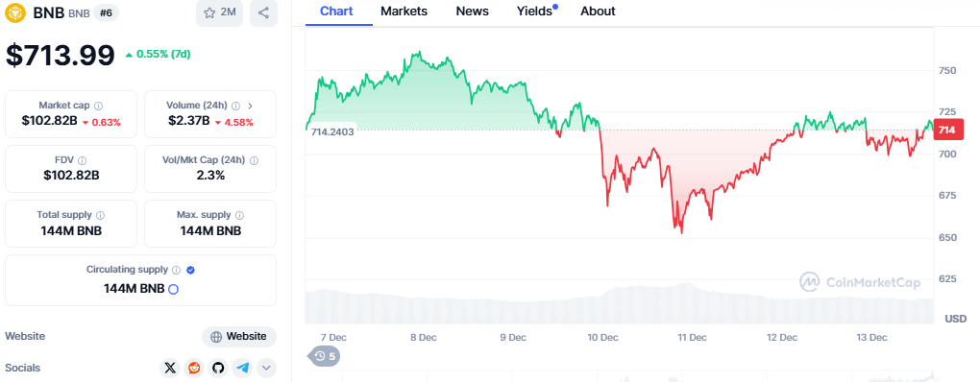Image resolution: width=980 pixels, height=382 pixels.
Task: Open the GitHub social link
Action: tap(217, 368)
